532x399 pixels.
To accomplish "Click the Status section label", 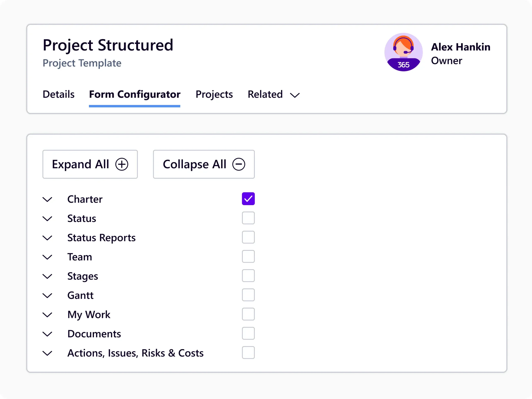I will coord(81,218).
